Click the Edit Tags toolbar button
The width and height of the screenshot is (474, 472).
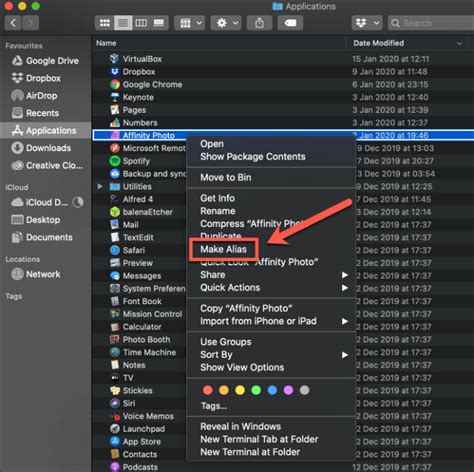coord(290,23)
